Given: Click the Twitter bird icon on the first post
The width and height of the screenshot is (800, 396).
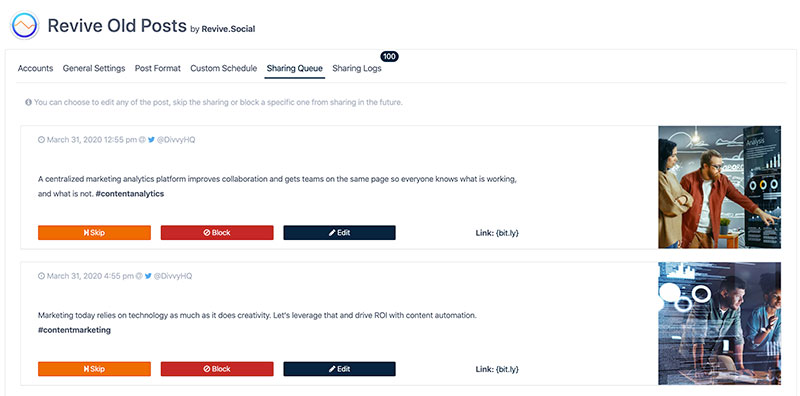Looking at the screenshot, I should 151,140.
